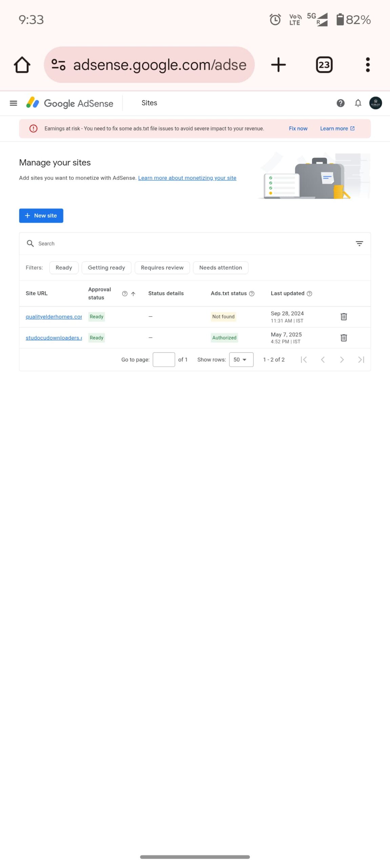Tap the adsense.google.com address bar
Viewport: 390px width, 868px height.
click(x=149, y=65)
